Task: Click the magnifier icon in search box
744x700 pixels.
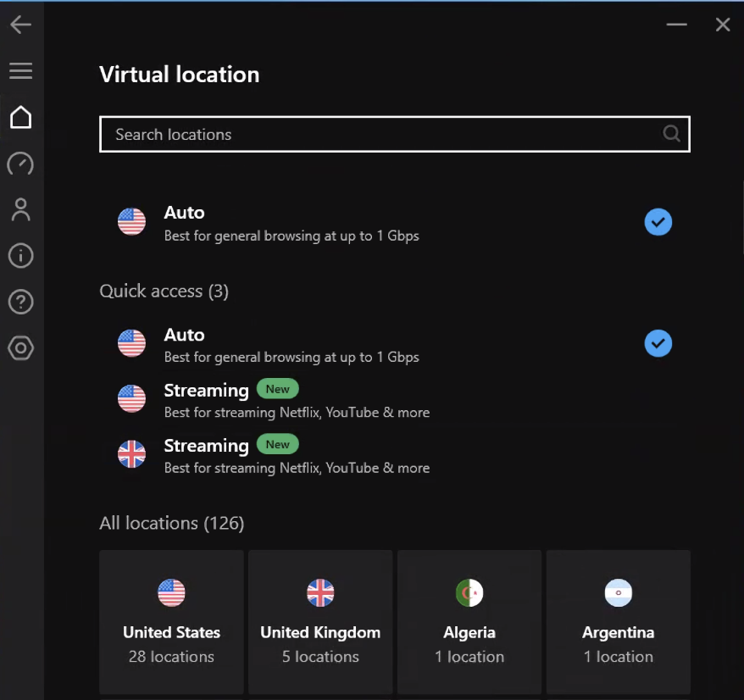Action: [671, 134]
